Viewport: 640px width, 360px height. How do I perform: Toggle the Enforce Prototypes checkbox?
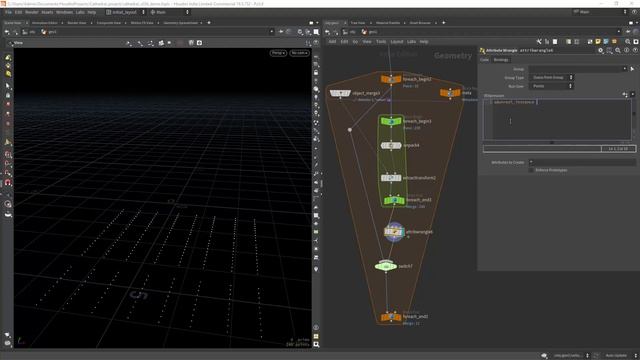click(x=531, y=170)
